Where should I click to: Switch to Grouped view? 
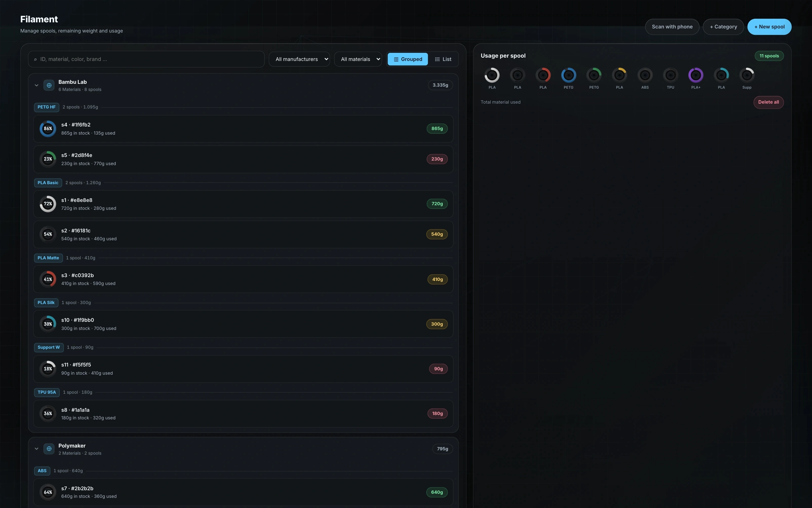click(408, 59)
